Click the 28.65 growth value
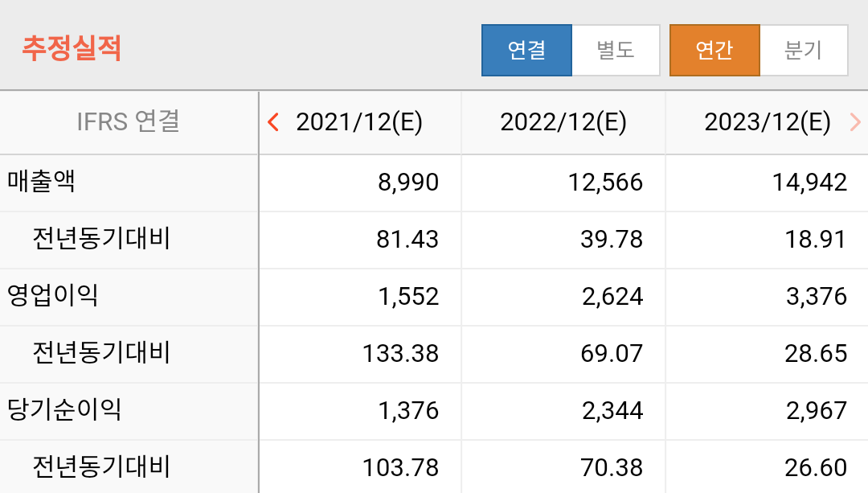This screenshot has height=493, width=868. click(816, 353)
